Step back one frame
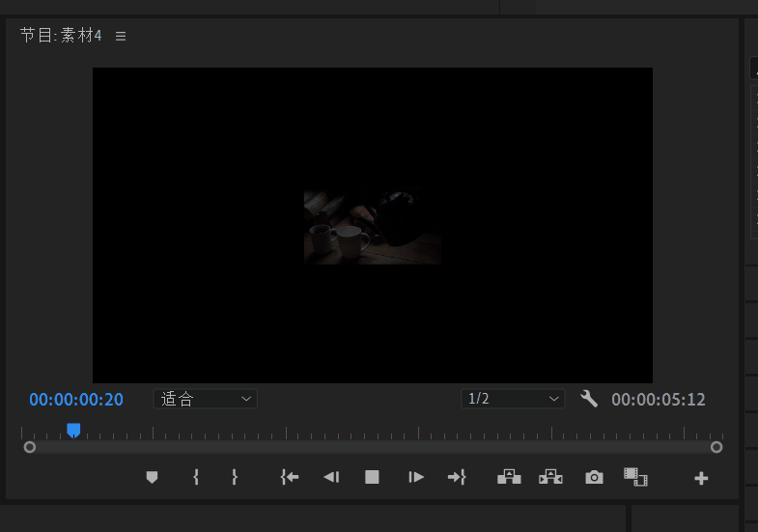 point(331,477)
